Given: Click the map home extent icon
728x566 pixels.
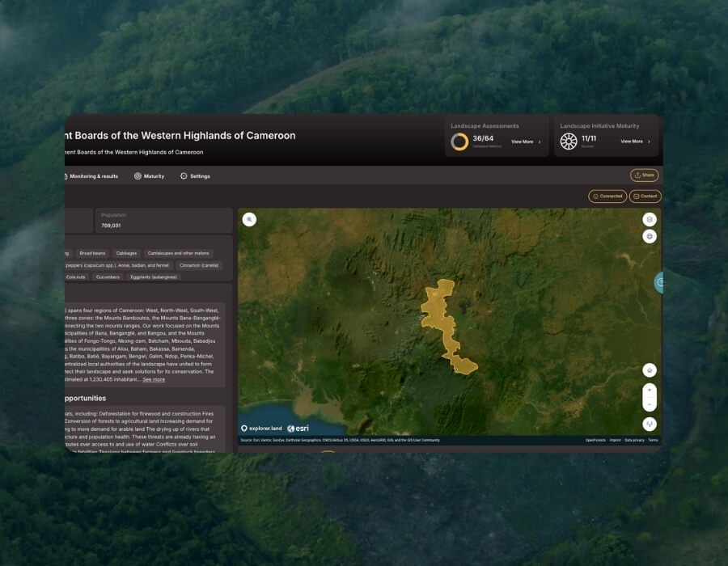Looking at the screenshot, I should click(649, 370).
